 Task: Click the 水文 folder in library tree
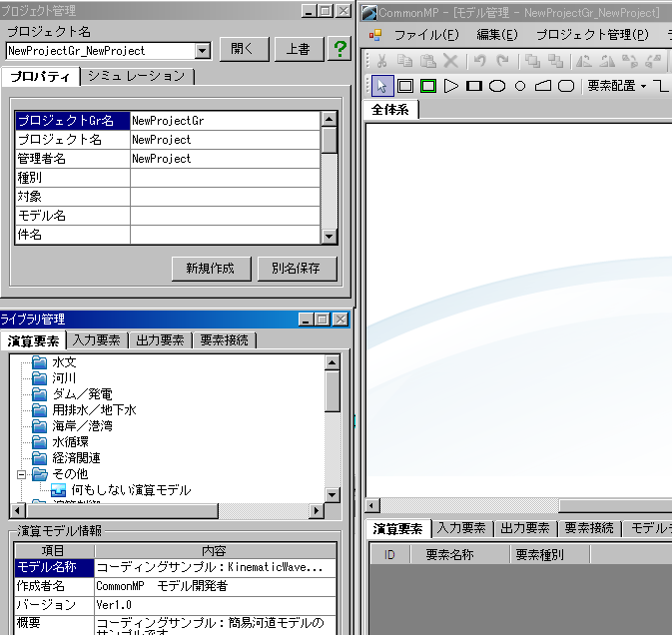pos(64,362)
